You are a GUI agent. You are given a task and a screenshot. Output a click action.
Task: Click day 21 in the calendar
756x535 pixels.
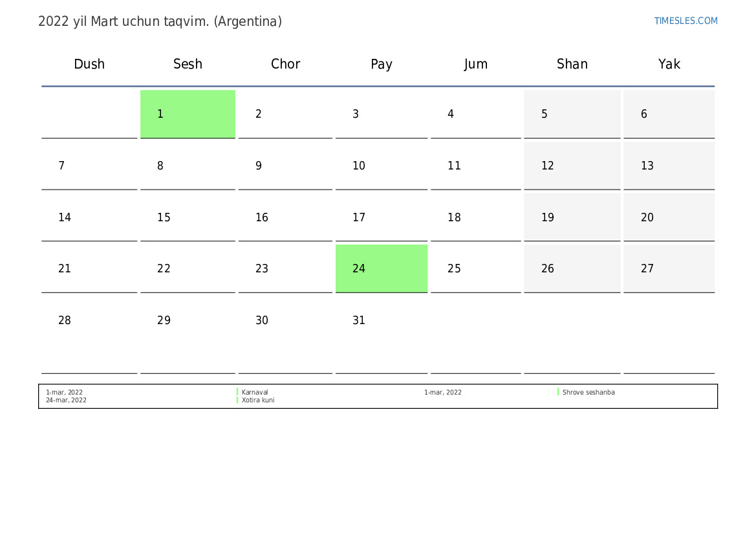(x=89, y=268)
